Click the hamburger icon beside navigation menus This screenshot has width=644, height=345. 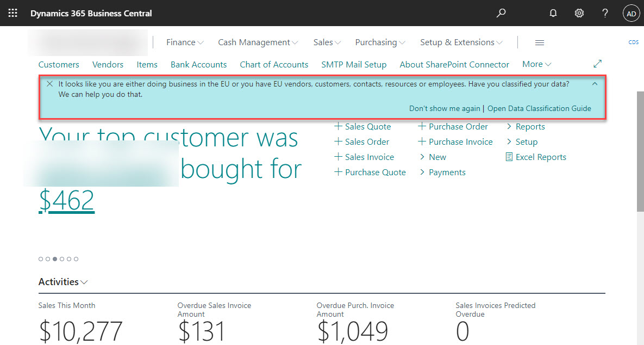coord(539,42)
